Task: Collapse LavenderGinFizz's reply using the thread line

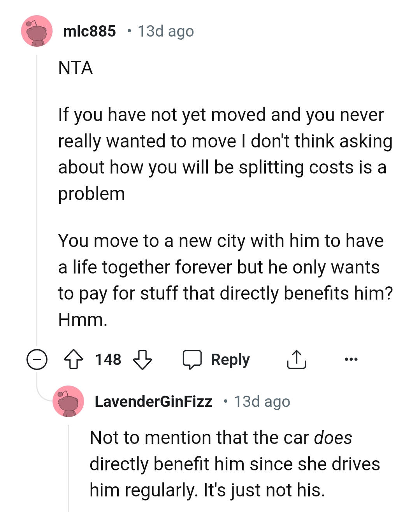Action: 69,467
